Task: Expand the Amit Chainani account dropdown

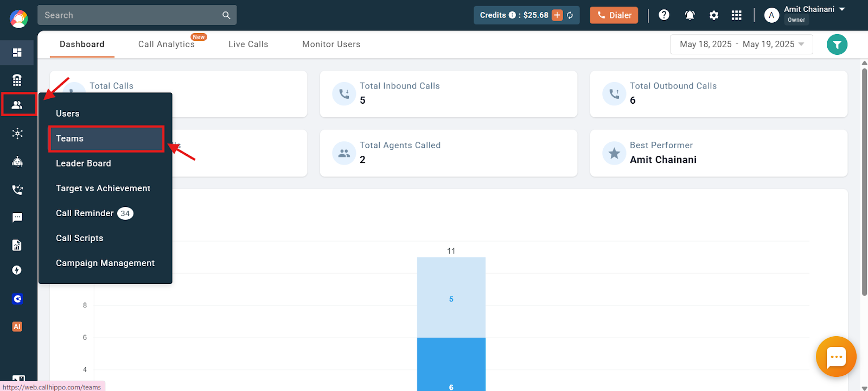Action: [842, 9]
